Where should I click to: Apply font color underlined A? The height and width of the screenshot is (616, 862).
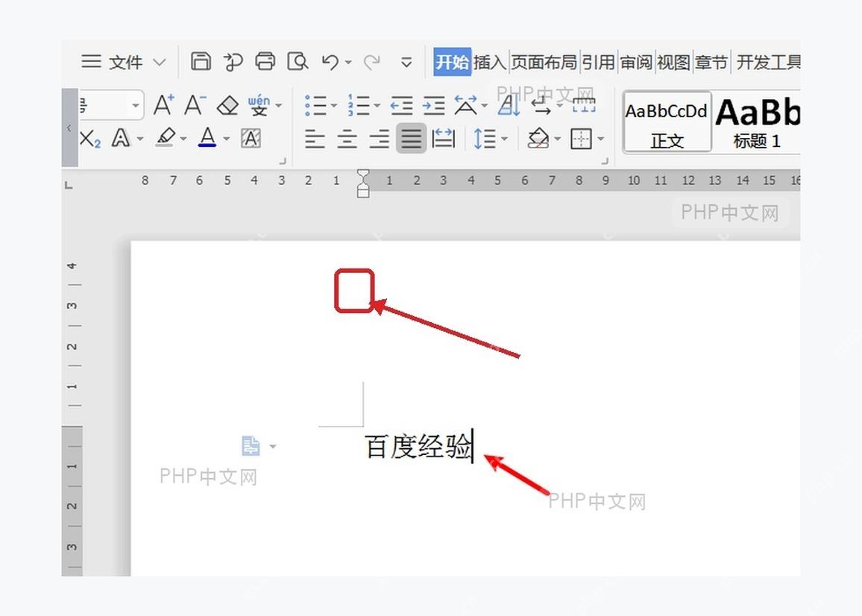point(207,137)
